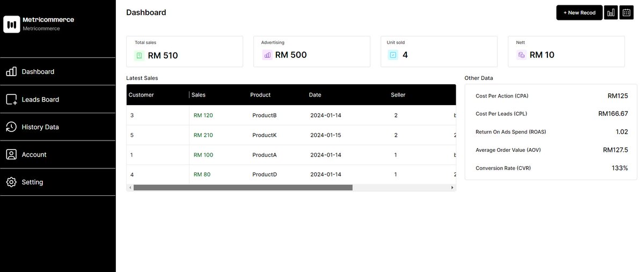Click the Leads Board sidebar icon

[x=11, y=99]
